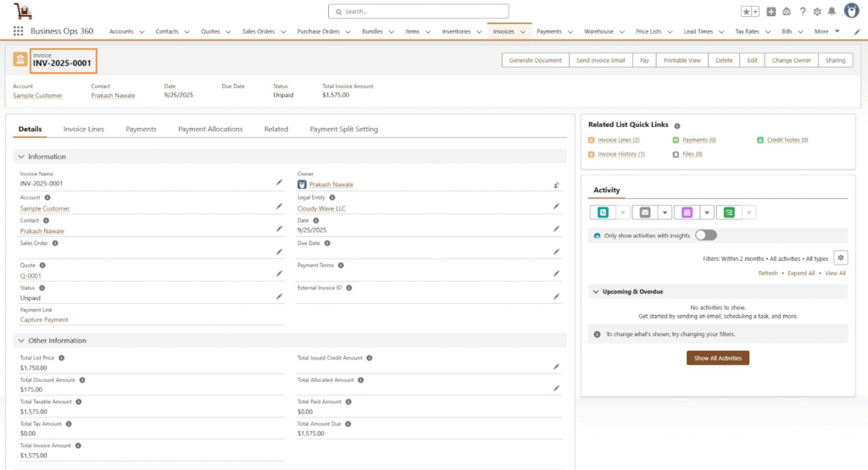The image size is (868, 470).
Task: Click the New Event calendar icon
Action: 687,213
